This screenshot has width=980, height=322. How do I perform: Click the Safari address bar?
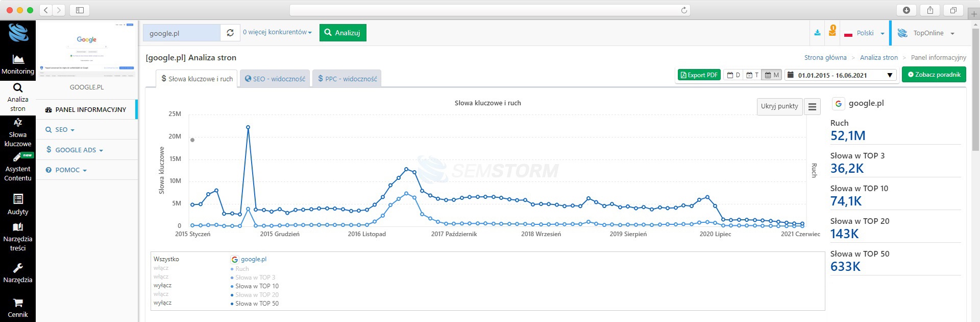coord(490,10)
